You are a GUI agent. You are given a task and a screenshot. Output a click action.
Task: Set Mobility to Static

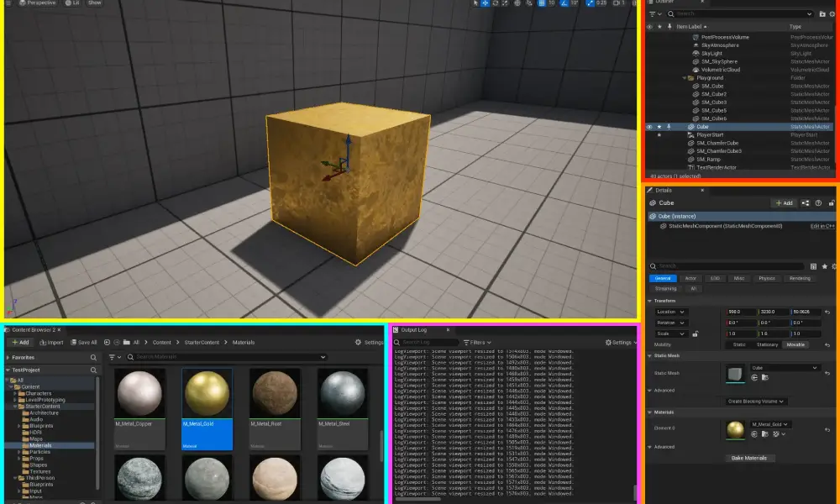pos(739,345)
